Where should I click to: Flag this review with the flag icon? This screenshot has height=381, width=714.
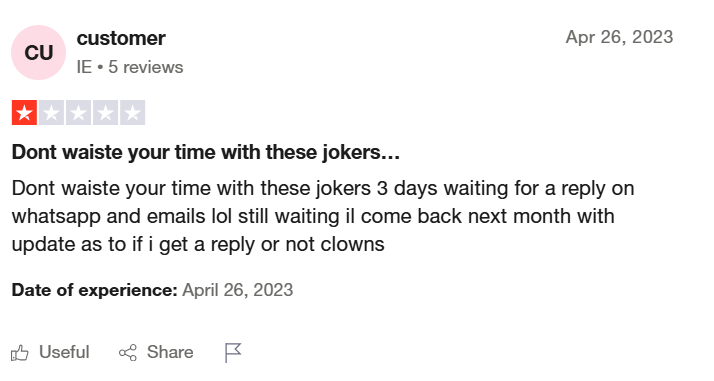(233, 353)
